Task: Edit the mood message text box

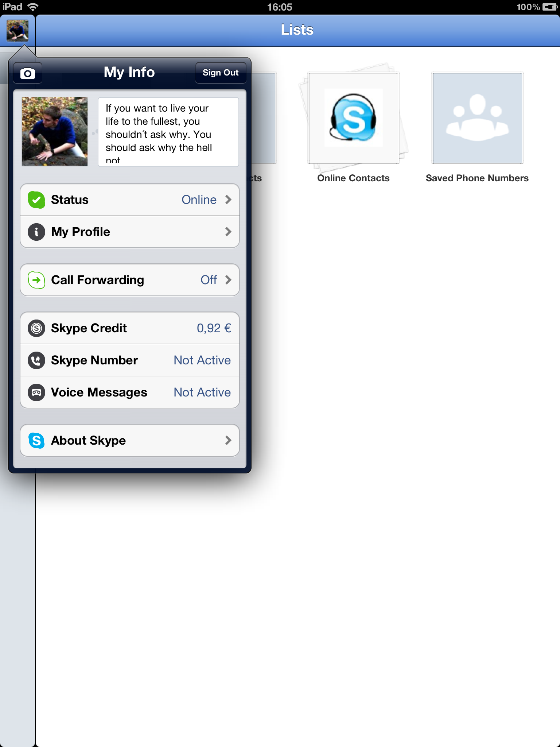Action: 168,132
